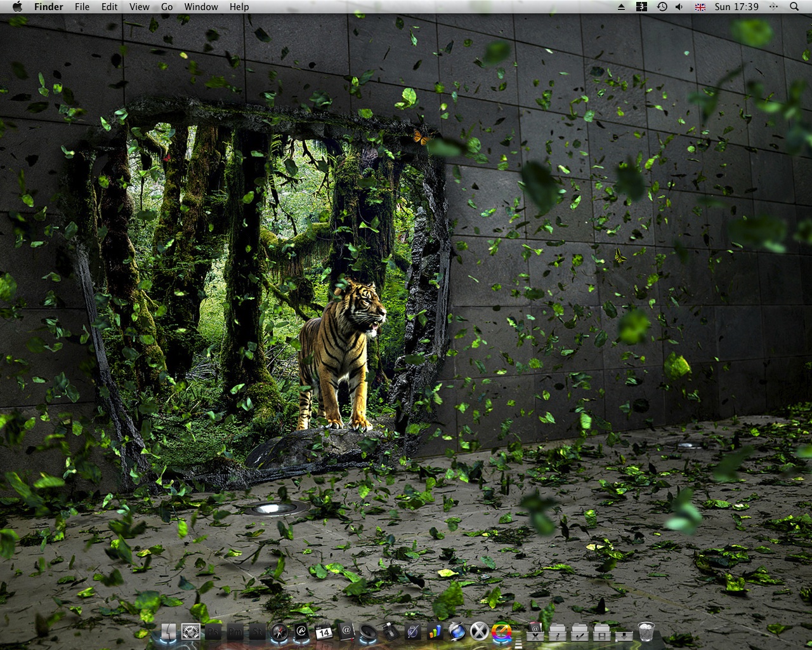Click the volume speaker icon
This screenshot has height=650, width=812.
coord(679,6)
